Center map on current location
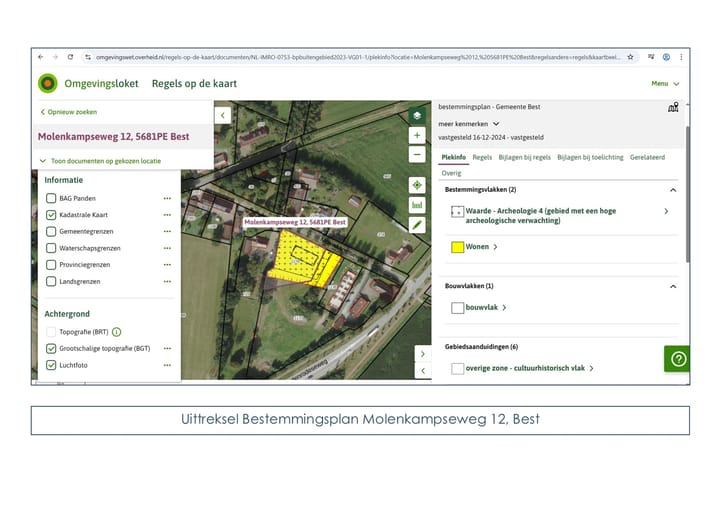This screenshot has height=509, width=720. (x=417, y=185)
